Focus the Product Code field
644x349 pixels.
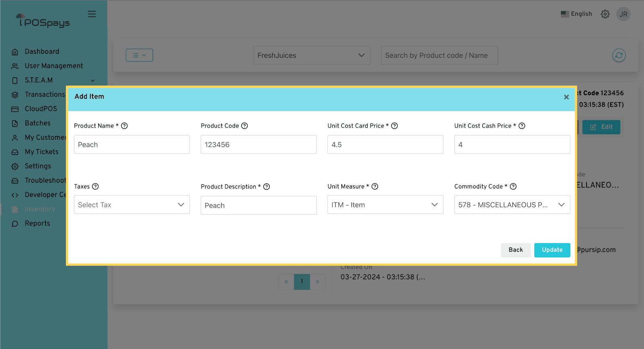(258, 145)
